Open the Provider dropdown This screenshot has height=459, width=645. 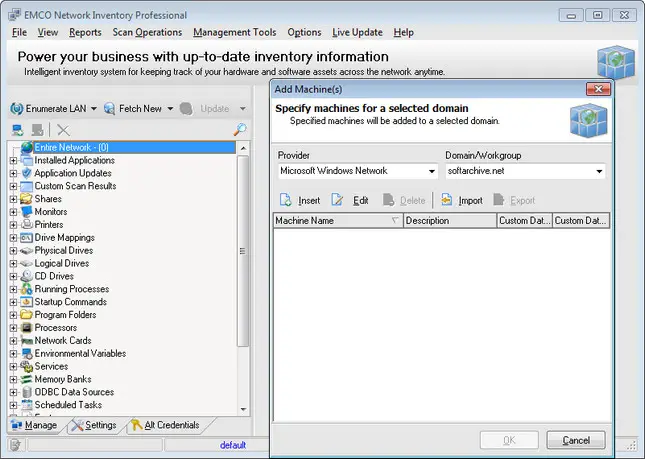[x=432, y=171]
